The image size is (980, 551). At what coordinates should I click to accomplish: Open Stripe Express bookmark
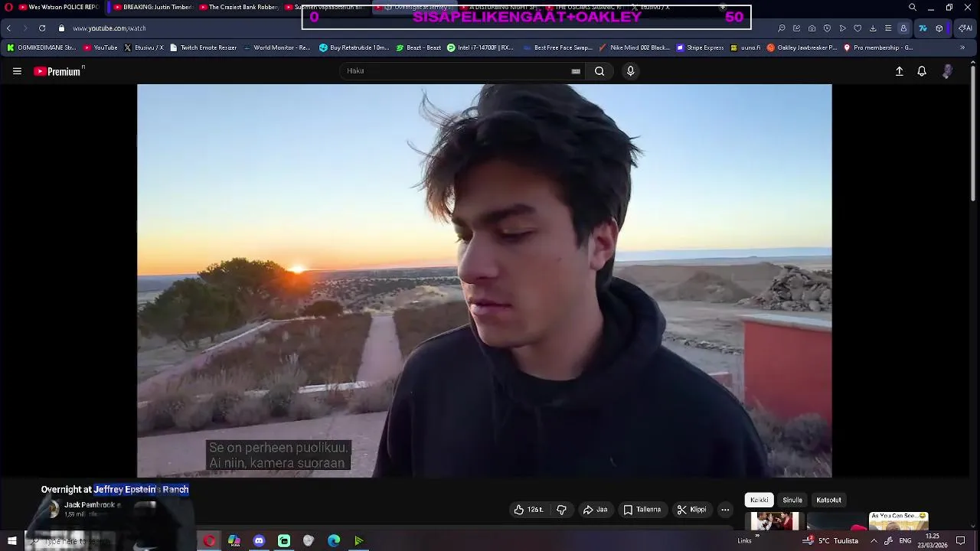700,47
